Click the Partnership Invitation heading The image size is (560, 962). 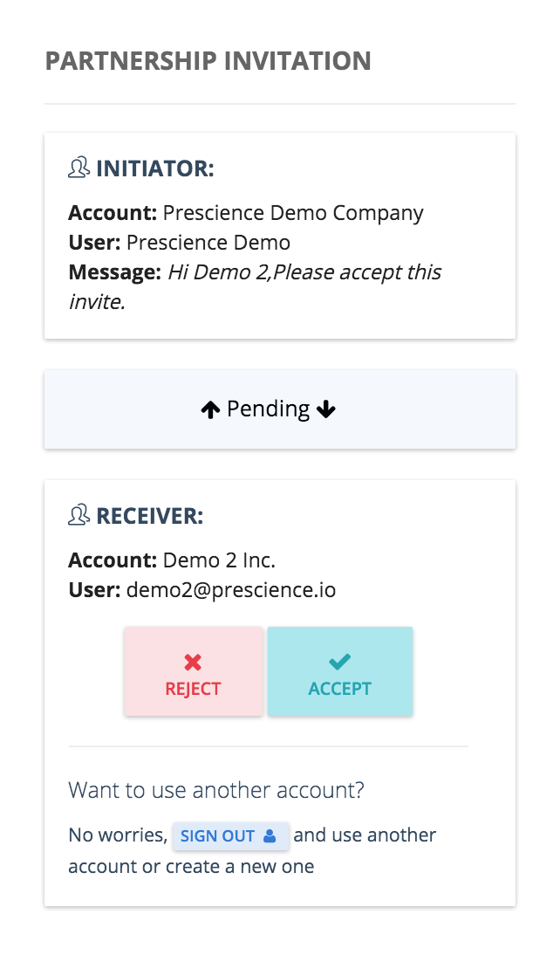coord(208,61)
